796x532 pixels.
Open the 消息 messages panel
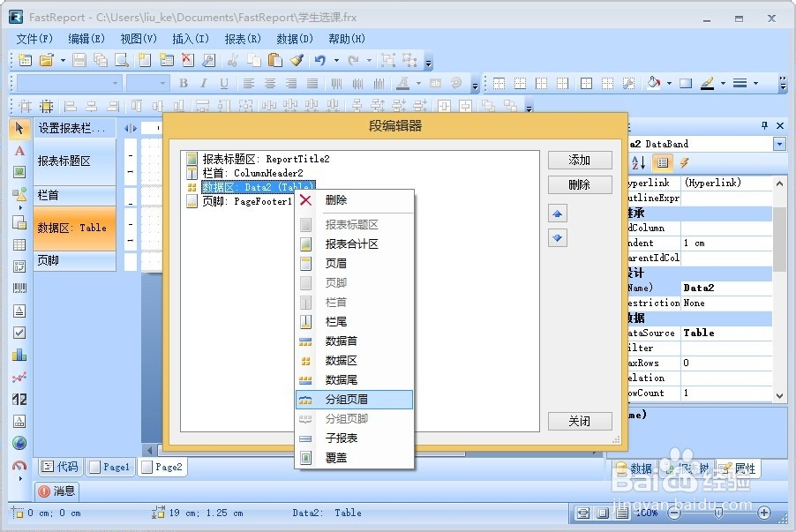56,491
